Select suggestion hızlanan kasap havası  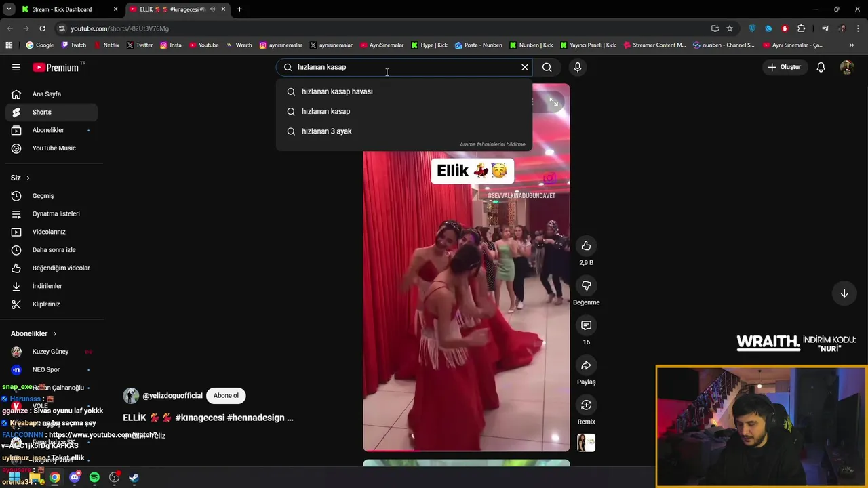pos(404,91)
